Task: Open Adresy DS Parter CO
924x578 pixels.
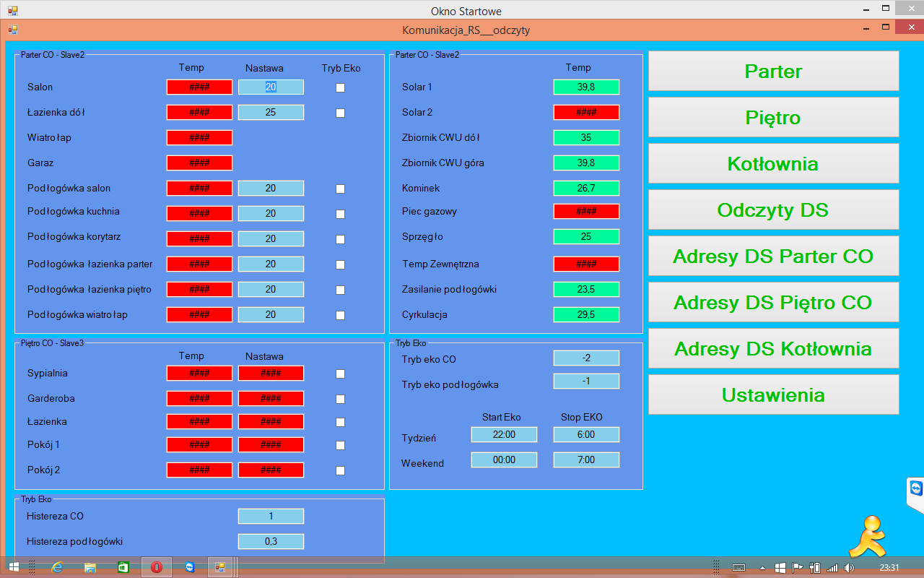Action: tap(774, 256)
